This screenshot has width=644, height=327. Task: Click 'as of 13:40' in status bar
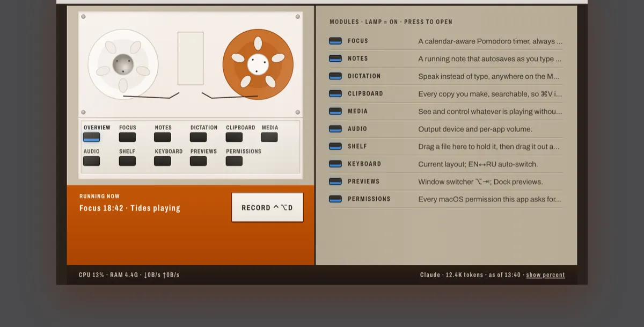[504, 275]
